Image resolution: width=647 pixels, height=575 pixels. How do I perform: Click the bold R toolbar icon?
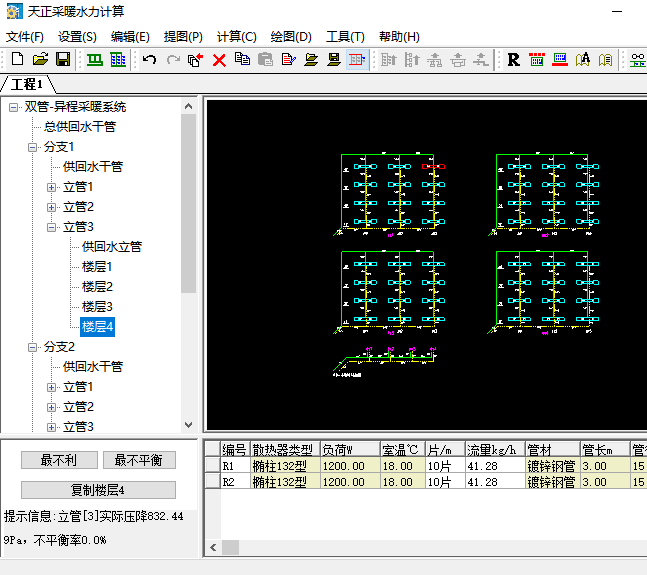pyautogui.click(x=513, y=60)
